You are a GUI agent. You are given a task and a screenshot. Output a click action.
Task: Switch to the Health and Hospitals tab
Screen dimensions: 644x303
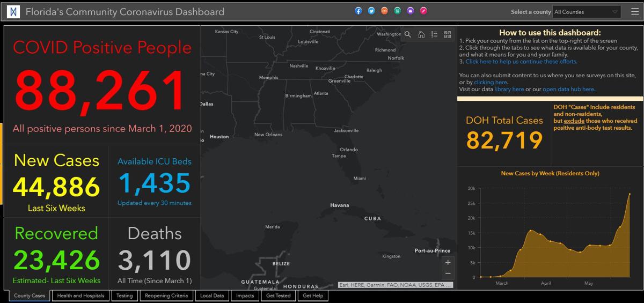[80, 295]
